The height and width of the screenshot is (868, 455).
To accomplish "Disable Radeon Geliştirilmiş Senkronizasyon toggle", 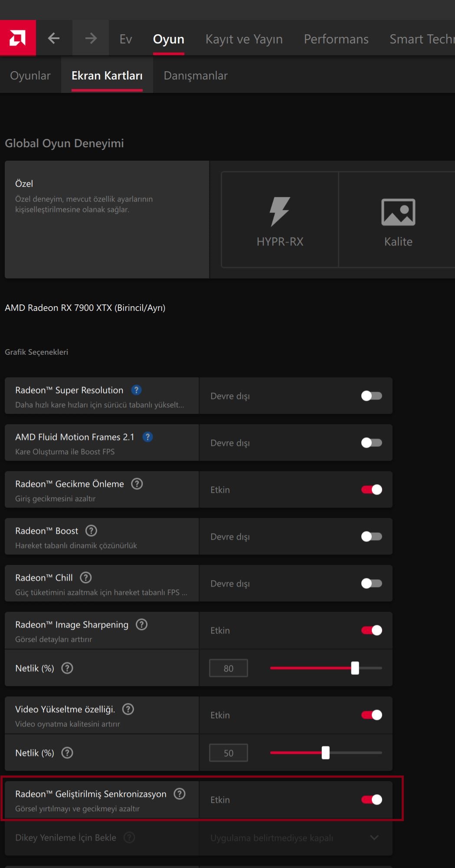I will pyautogui.click(x=372, y=799).
